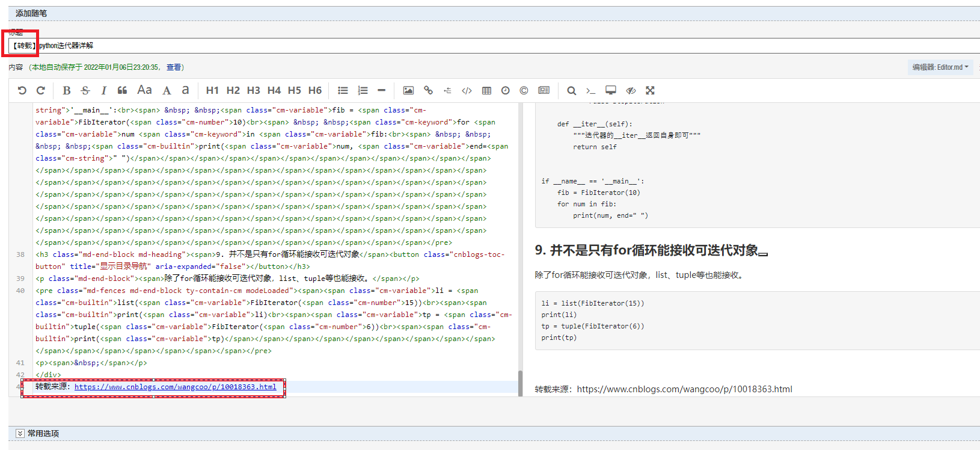Insert a code block

pos(467,90)
